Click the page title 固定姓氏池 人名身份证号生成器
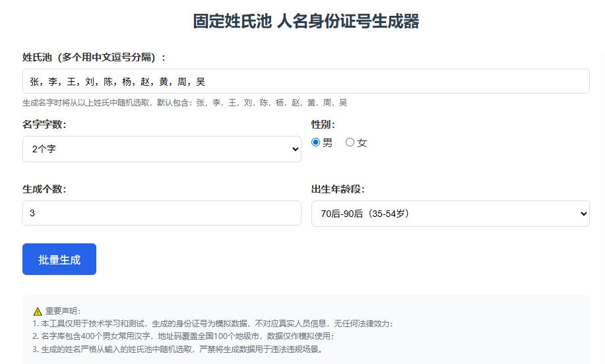 305,21
